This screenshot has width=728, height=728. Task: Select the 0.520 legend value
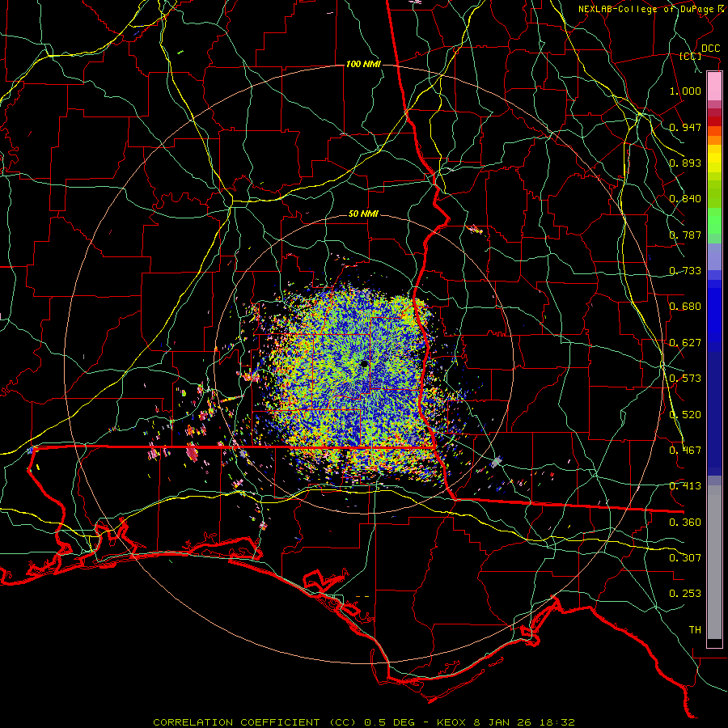[685, 415]
